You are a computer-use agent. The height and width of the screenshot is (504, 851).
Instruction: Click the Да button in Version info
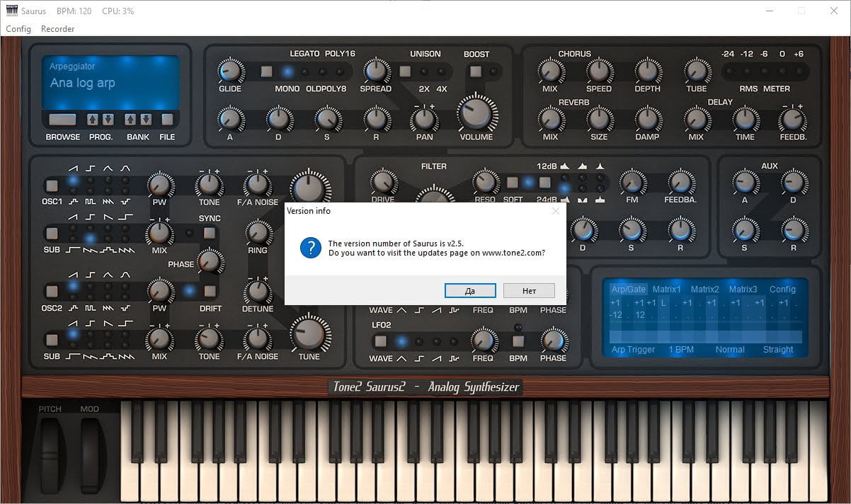pyautogui.click(x=470, y=291)
